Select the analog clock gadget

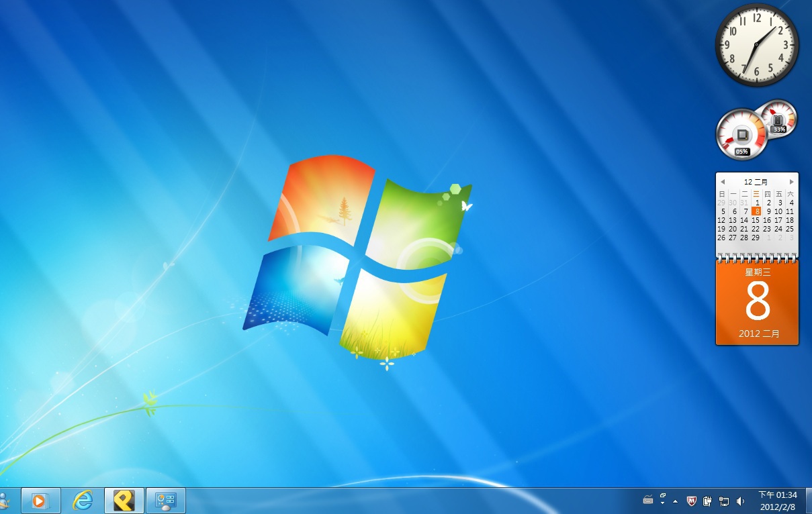pyautogui.click(x=757, y=45)
